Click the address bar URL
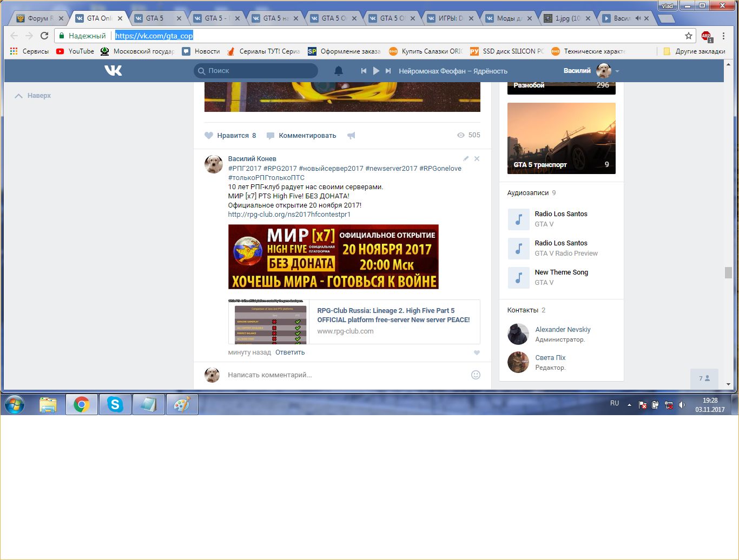 154,36
